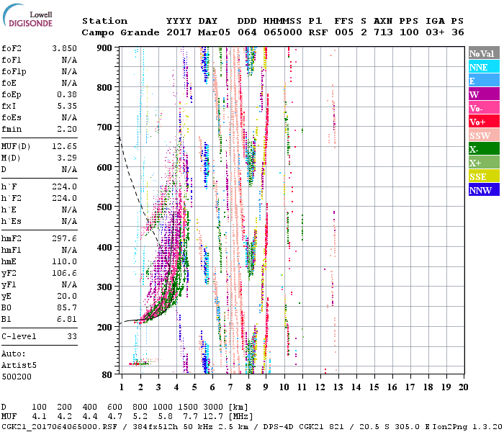The width and height of the screenshot is (504, 432).
Task: Click the fxI value 5.35
Action: 68,105
